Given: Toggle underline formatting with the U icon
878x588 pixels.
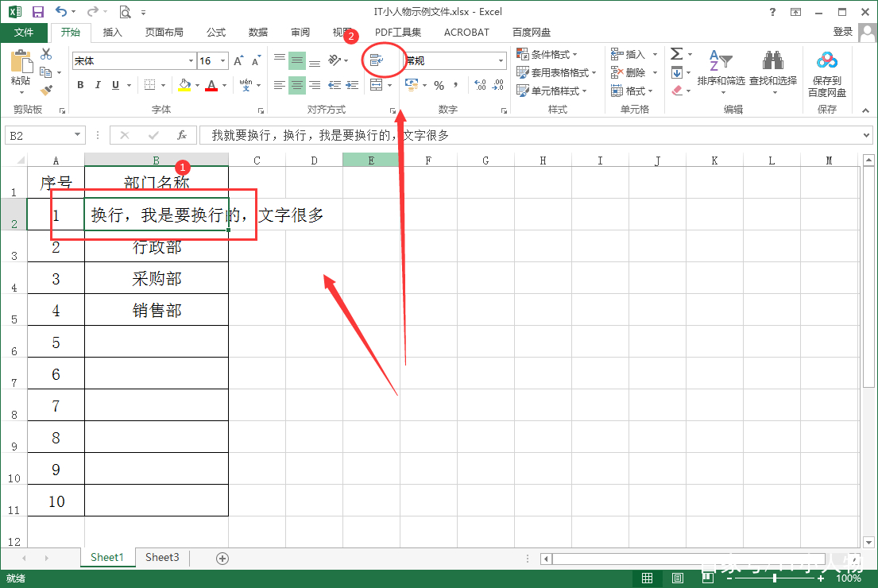Looking at the screenshot, I should click(x=115, y=84).
